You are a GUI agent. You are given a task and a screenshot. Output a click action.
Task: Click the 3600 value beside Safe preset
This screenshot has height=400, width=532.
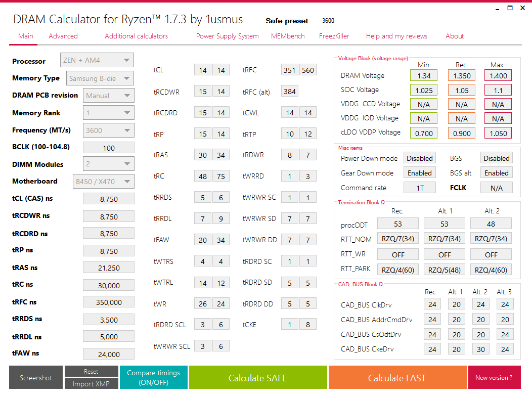click(328, 21)
